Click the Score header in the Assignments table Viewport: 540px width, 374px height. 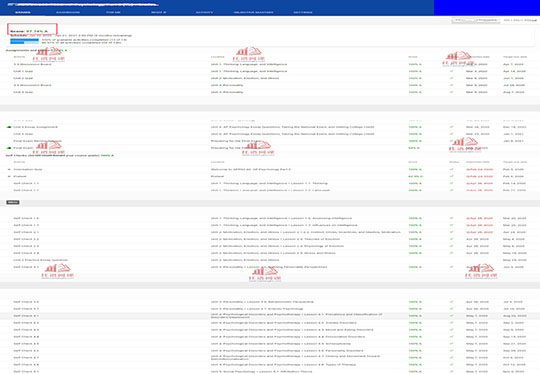(x=413, y=57)
